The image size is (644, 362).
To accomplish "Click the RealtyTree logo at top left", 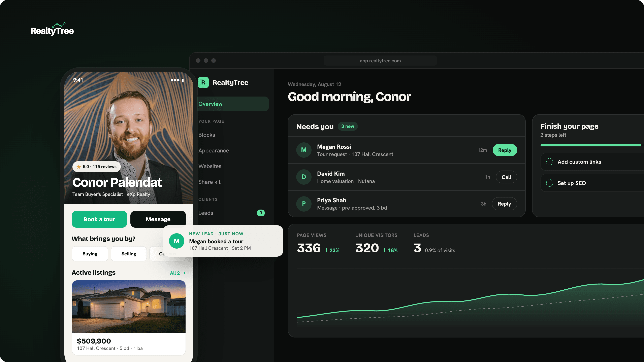I will pos(52,29).
